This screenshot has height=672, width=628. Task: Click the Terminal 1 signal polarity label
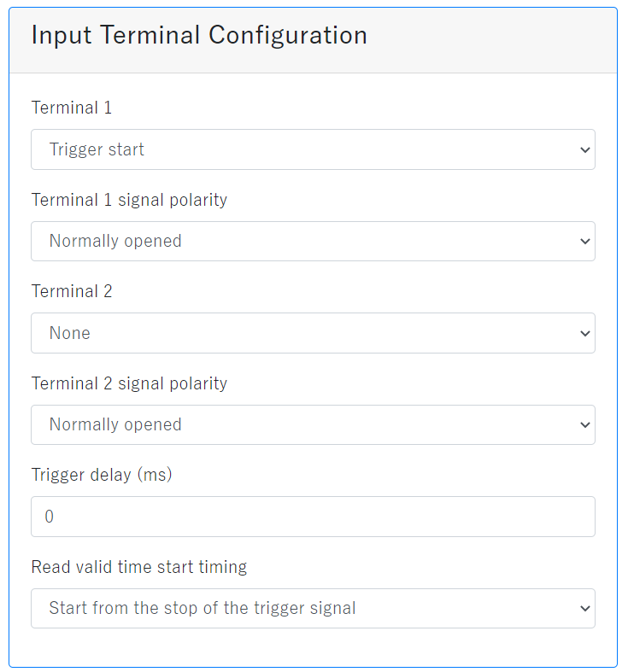tap(129, 200)
